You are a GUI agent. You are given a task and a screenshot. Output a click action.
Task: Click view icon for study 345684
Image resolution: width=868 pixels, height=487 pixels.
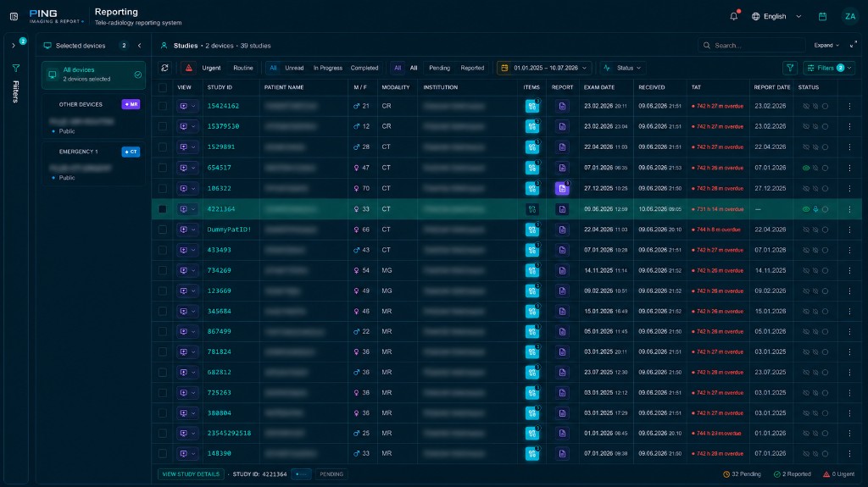[183, 312]
